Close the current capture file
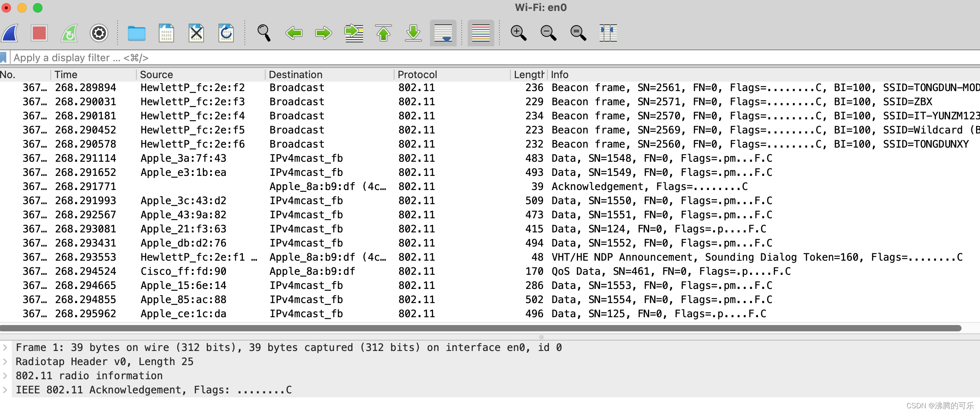This screenshot has width=980, height=413. [197, 33]
